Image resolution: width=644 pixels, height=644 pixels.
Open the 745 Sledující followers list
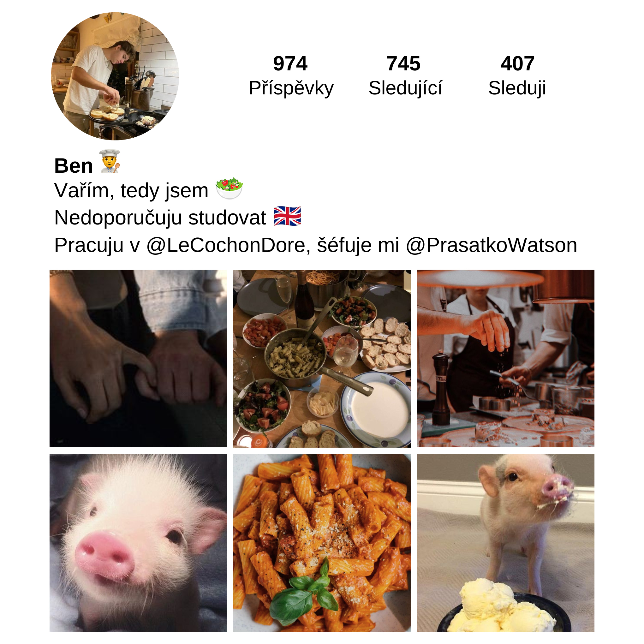point(405,76)
